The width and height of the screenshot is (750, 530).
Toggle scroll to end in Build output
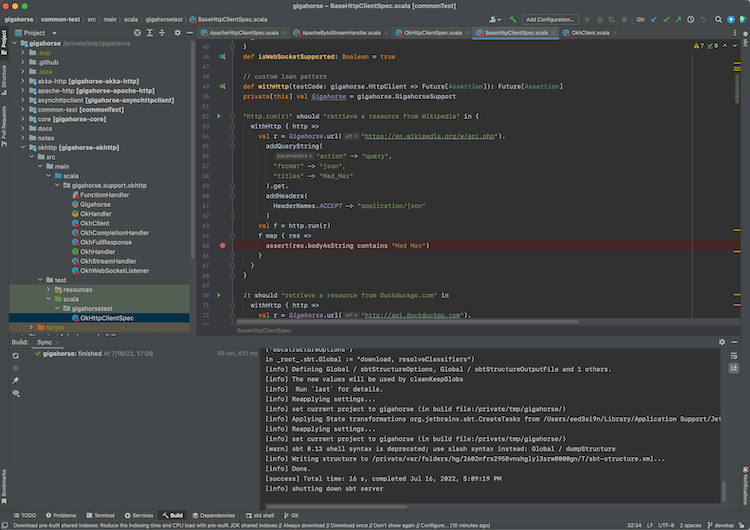734,368
